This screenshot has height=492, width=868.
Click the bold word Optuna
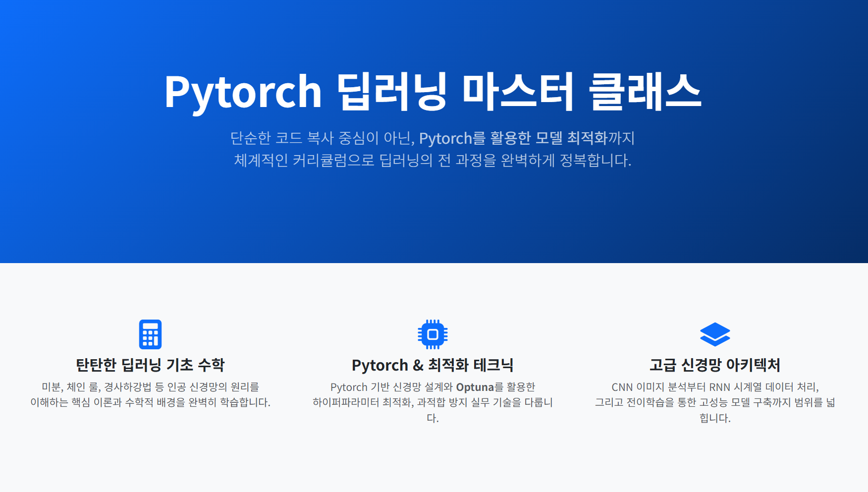tap(475, 387)
